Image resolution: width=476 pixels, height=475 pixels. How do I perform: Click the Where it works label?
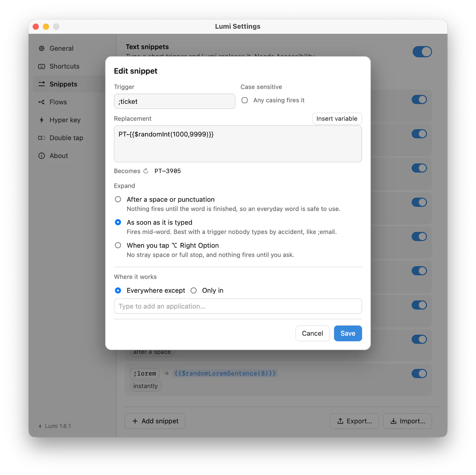click(135, 277)
